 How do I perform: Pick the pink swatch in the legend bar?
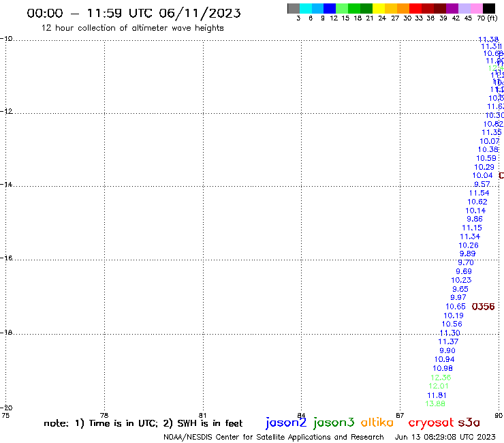pyautogui.click(x=477, y=8)
